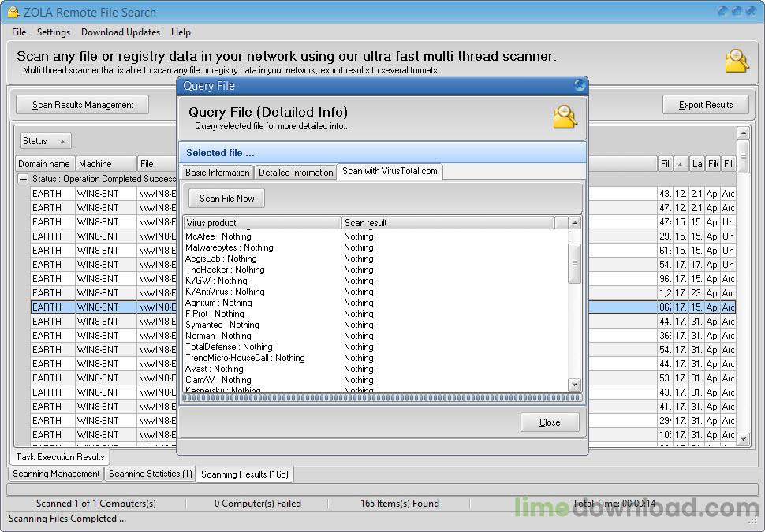Screen dimensions: 765x532
Task: Open the Settings menu
Action: pos(54,32)
